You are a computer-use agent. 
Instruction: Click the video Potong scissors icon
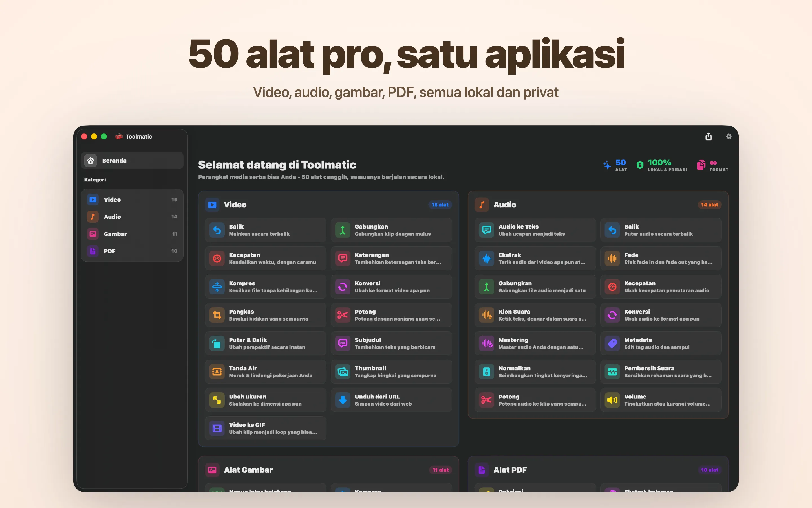343,315
